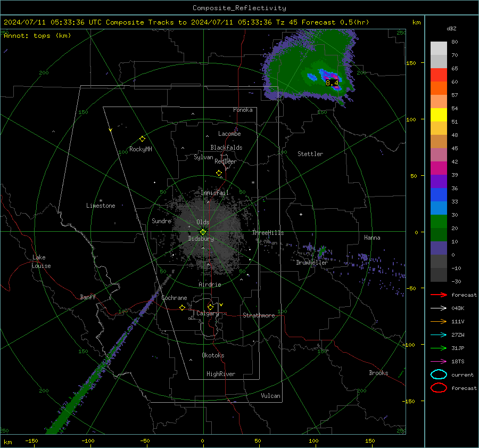The height and width of the screenshot is (448, 479).
Task: Click the Hanna town label
Action: click(x=372, y=238)
